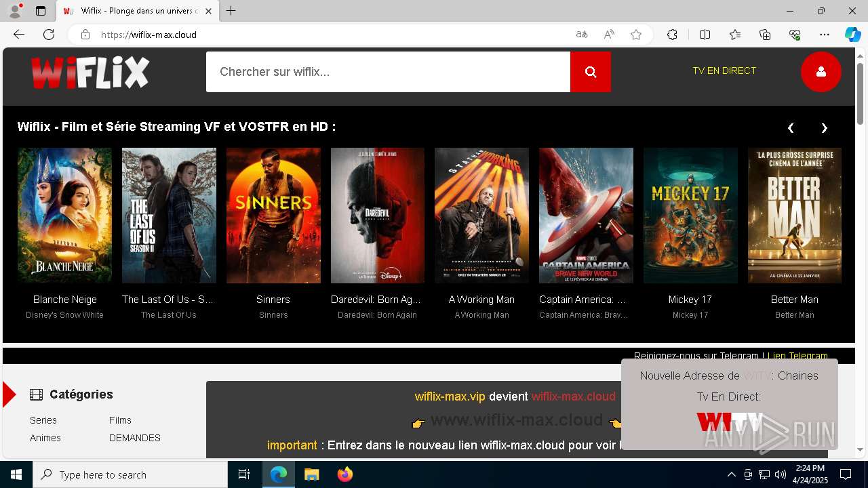
Task: Click the Better Man title text
Action: point(795,300)
